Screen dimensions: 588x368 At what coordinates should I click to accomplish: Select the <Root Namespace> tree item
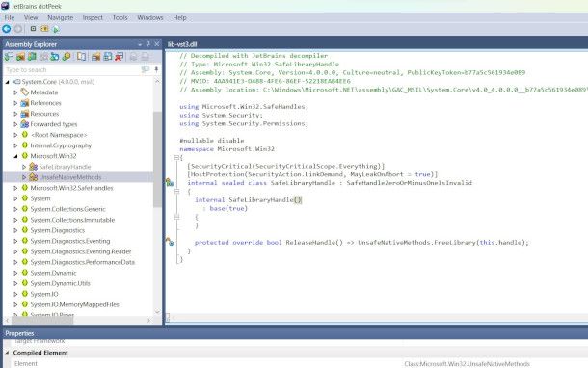tap(59, 135)
